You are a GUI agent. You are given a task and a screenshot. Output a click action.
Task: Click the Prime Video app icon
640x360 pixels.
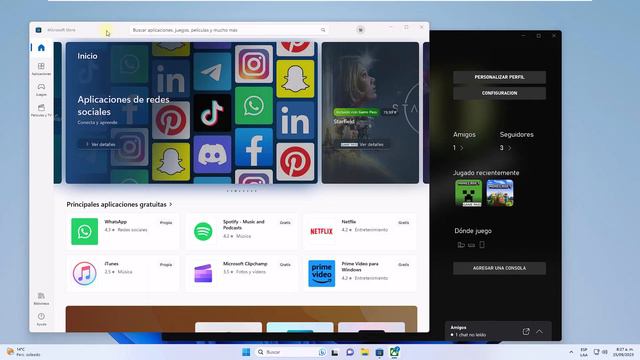[322, 273]
